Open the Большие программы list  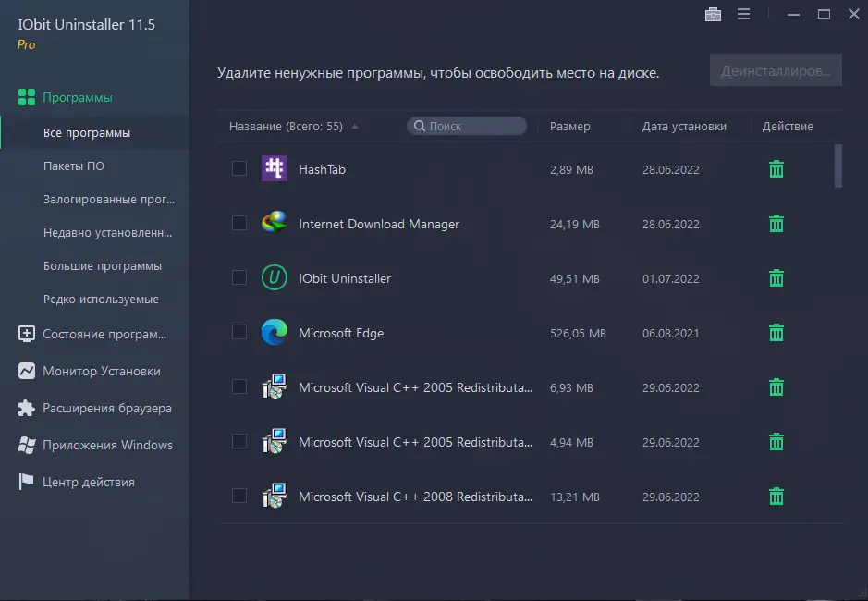[102, 266]
